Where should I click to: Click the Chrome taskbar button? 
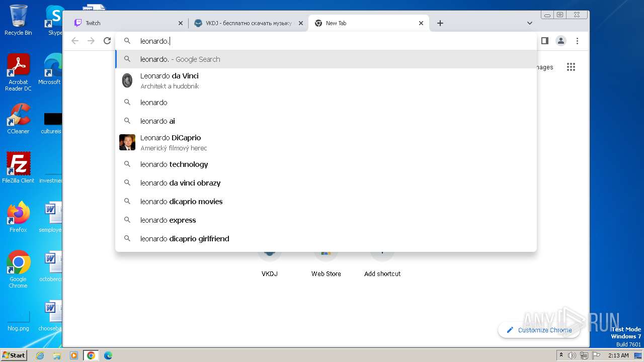pos(91,355)
